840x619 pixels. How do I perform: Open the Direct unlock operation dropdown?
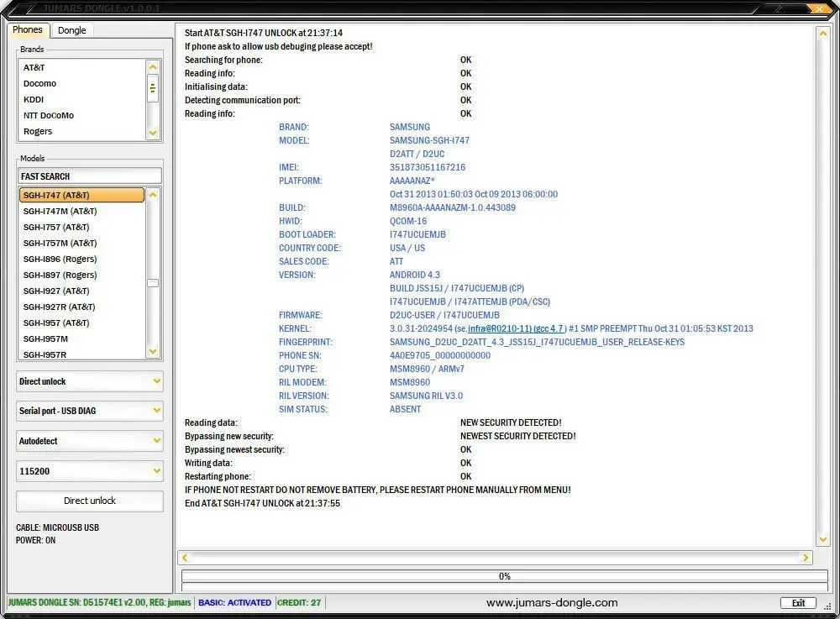(x=90, y=381)
